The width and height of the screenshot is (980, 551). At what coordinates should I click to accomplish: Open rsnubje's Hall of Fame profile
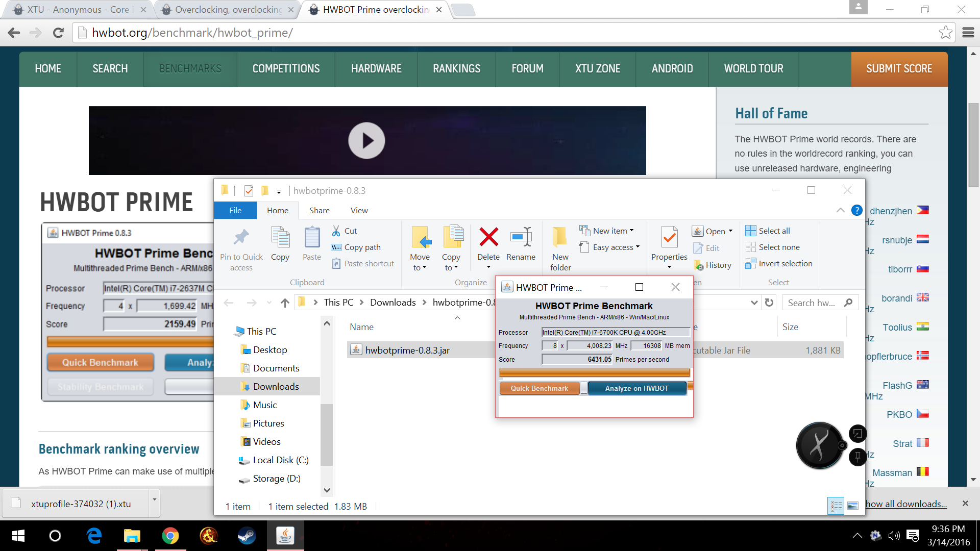pos(897,240)
